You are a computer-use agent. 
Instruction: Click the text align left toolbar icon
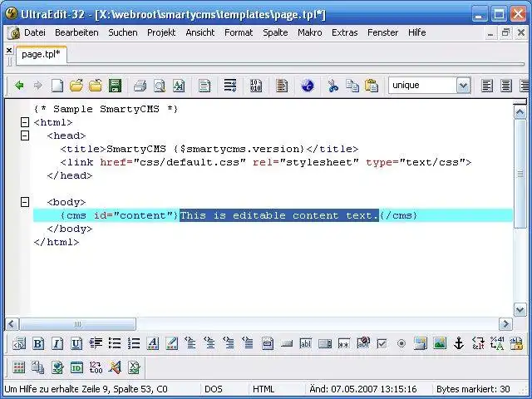[x=487, y=86]
